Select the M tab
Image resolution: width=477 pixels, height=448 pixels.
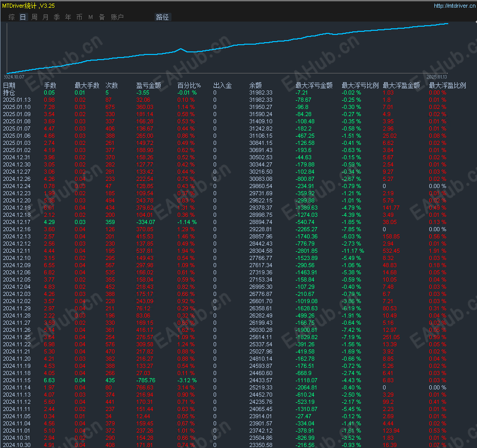tap(91, 17)
